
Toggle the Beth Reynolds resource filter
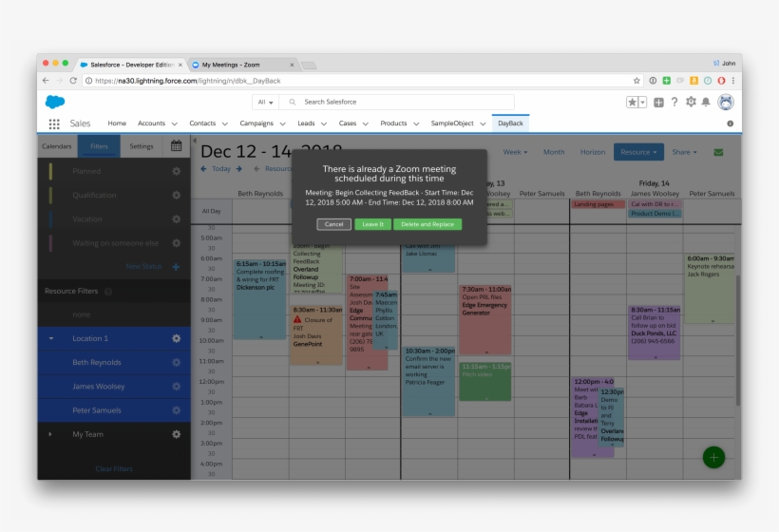pyautogui.click(x=114, y=362)
